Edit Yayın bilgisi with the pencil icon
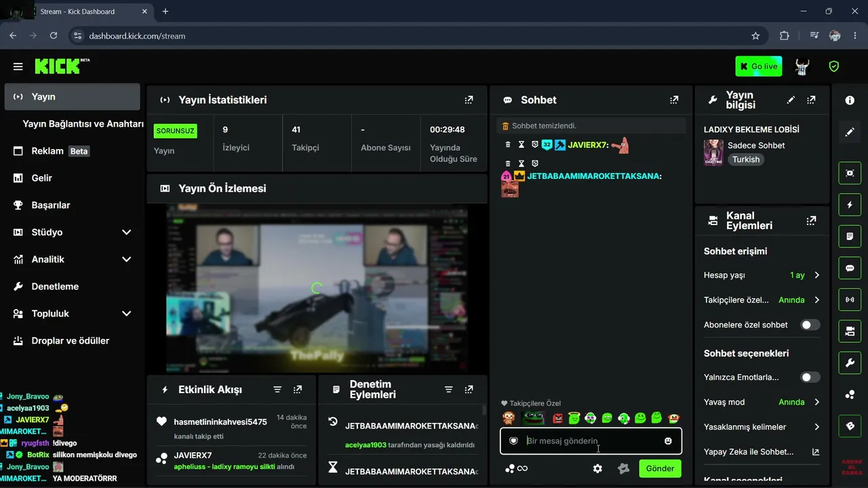Image resolution: width=868 pixels, height=488 pixels. click(x=791, y=100)
